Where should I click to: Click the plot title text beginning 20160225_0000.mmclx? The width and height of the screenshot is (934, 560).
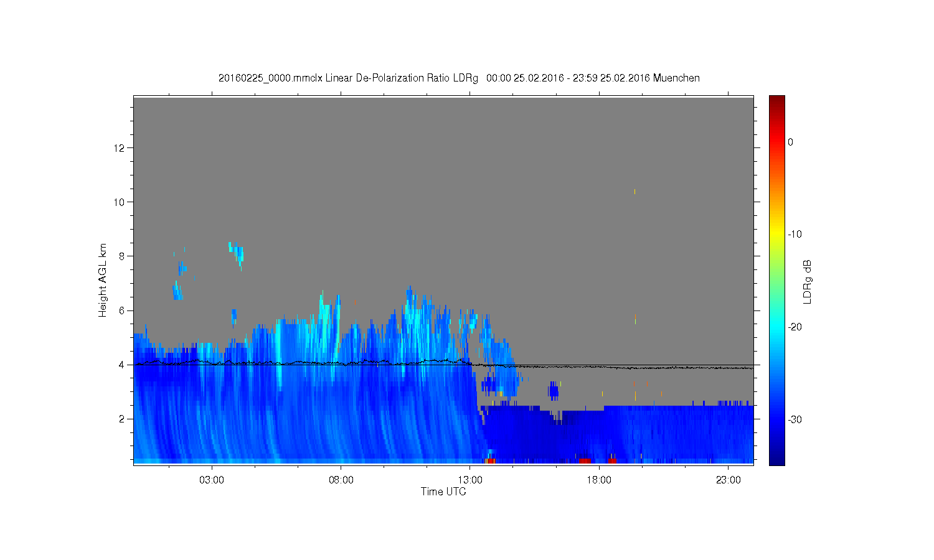click(x=459, y=78)
